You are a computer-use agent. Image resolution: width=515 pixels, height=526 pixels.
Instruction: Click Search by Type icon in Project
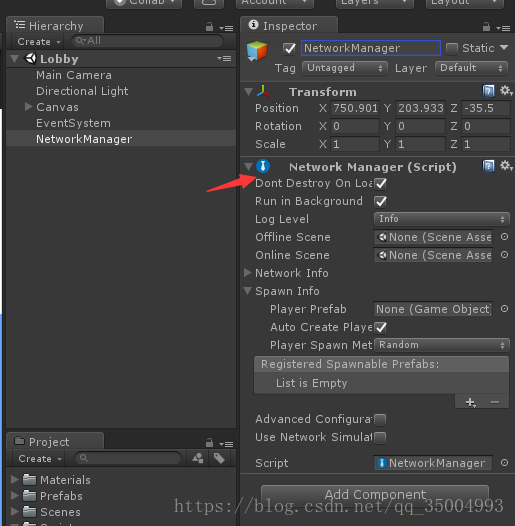198,458
